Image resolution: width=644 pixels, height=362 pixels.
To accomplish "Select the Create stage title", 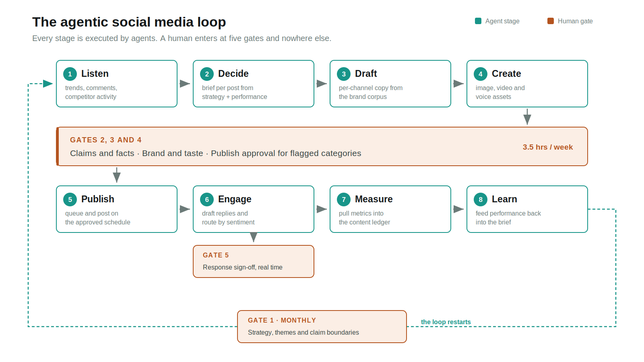I will (506, 74).
